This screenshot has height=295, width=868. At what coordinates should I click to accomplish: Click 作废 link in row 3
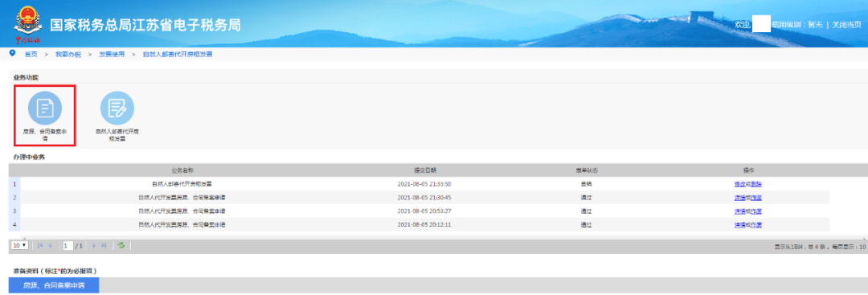[756, 211]
